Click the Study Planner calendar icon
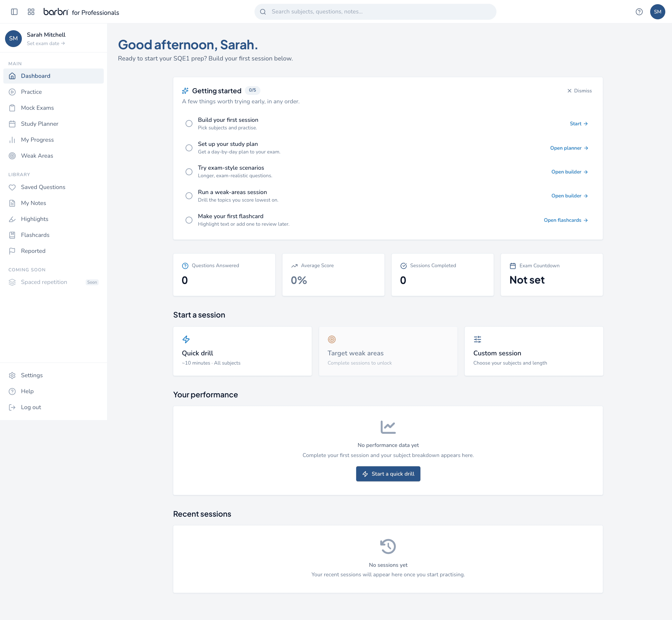The height and width of the screenshot is (620, 672). [12, 124]
